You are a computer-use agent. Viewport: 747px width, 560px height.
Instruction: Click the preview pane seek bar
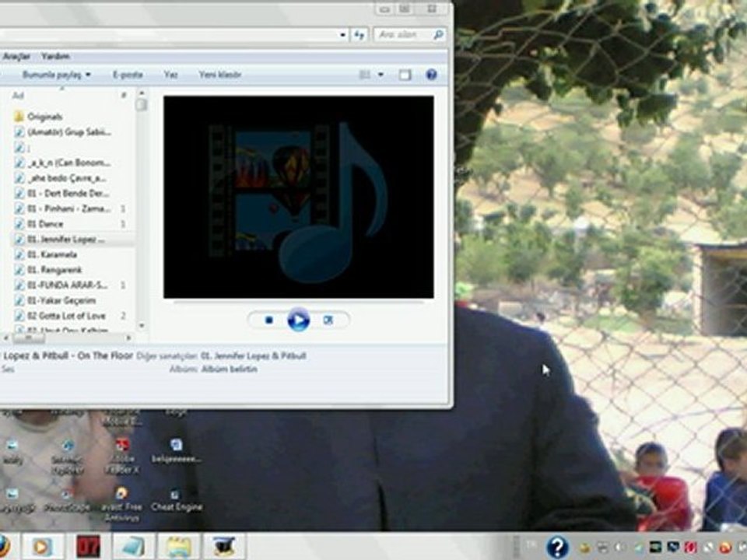point(299,302)
